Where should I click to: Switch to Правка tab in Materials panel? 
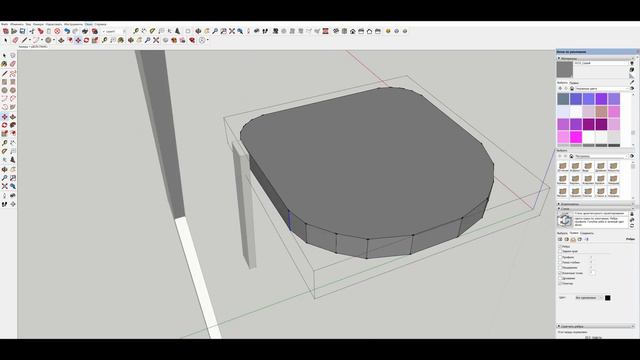574,83
